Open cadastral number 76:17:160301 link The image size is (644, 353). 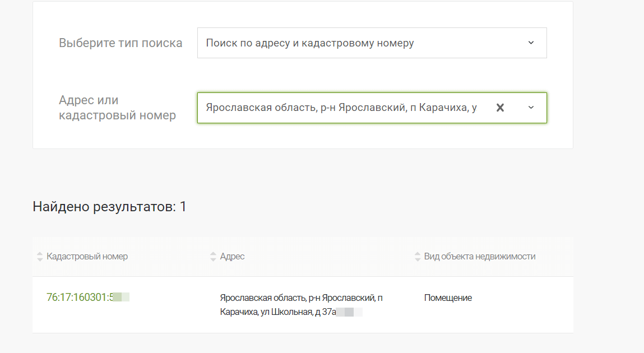tap(80, 297)
